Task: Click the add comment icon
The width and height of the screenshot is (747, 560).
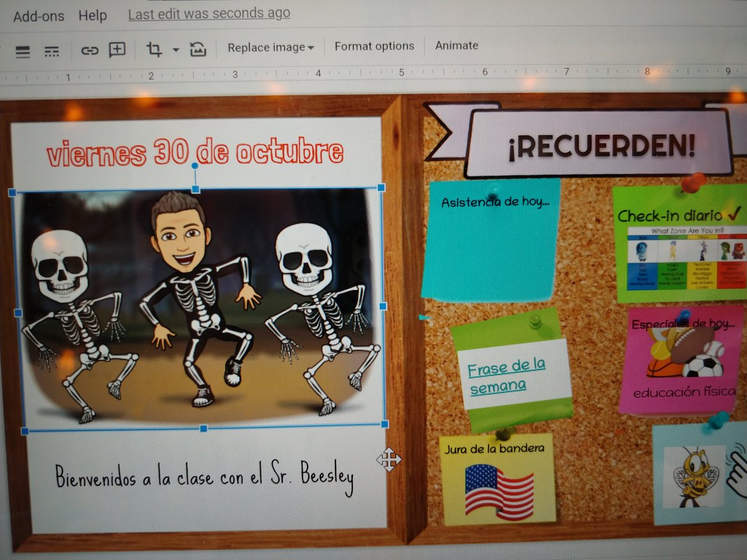Action: coord(117,50)
